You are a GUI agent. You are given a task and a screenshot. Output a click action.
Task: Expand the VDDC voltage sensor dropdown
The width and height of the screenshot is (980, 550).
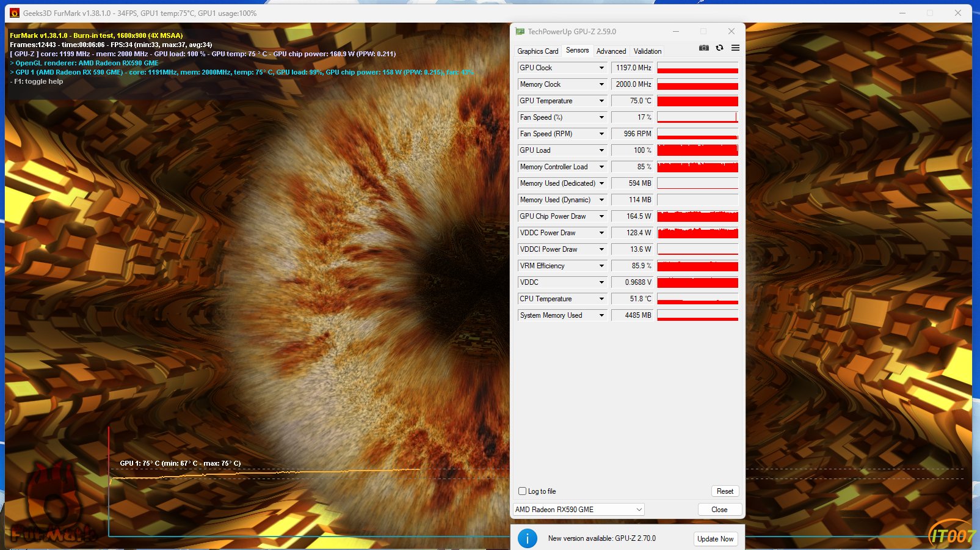coord(601,282)
